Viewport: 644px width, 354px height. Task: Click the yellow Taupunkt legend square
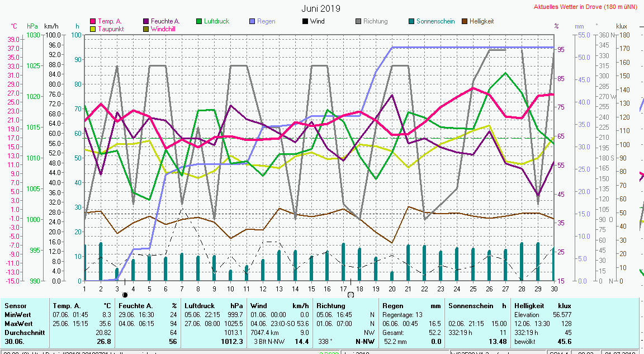click(93, 29)
